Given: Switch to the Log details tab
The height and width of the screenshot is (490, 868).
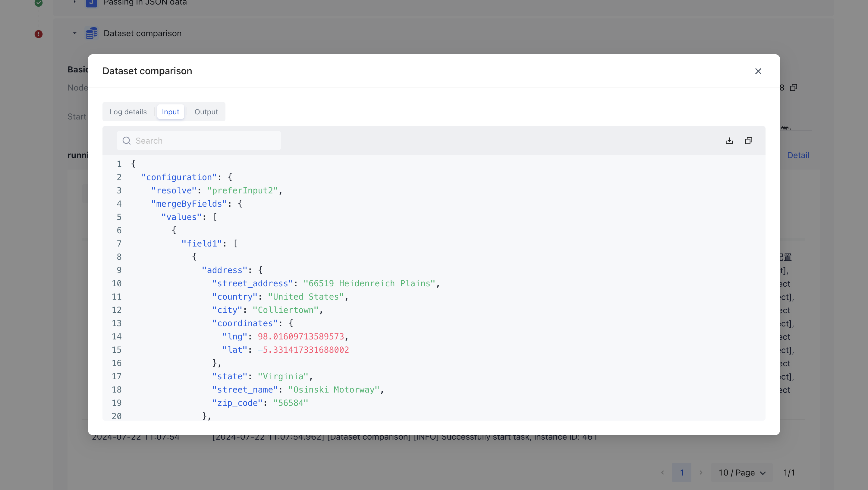Looking at the screenshot, I should pos(128,112).
